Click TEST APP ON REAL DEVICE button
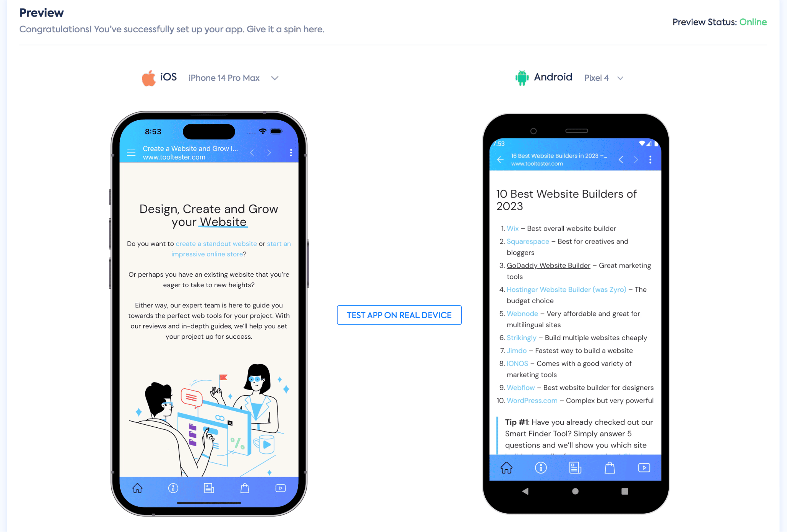 (399, 315)
